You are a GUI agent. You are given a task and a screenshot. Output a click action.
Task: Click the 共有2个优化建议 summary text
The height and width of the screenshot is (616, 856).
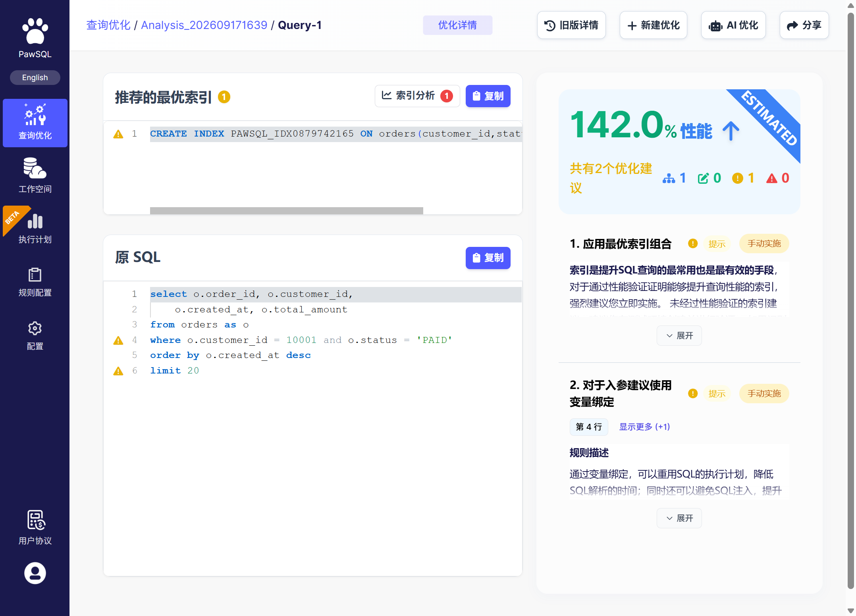point(611,178)
